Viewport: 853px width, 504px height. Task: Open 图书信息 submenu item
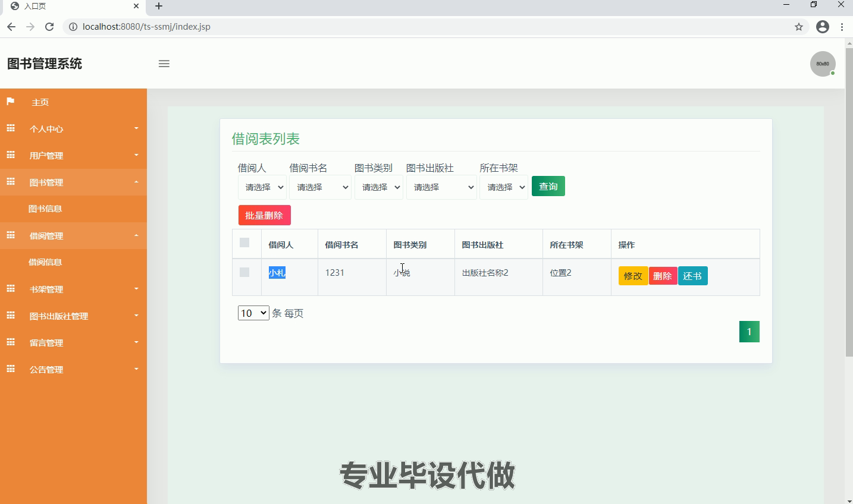45,209
